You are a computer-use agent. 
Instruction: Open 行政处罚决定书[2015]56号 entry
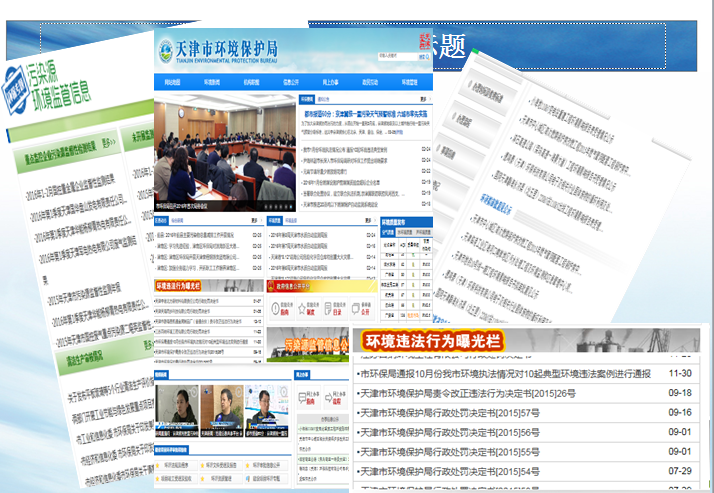click(450, 433)
